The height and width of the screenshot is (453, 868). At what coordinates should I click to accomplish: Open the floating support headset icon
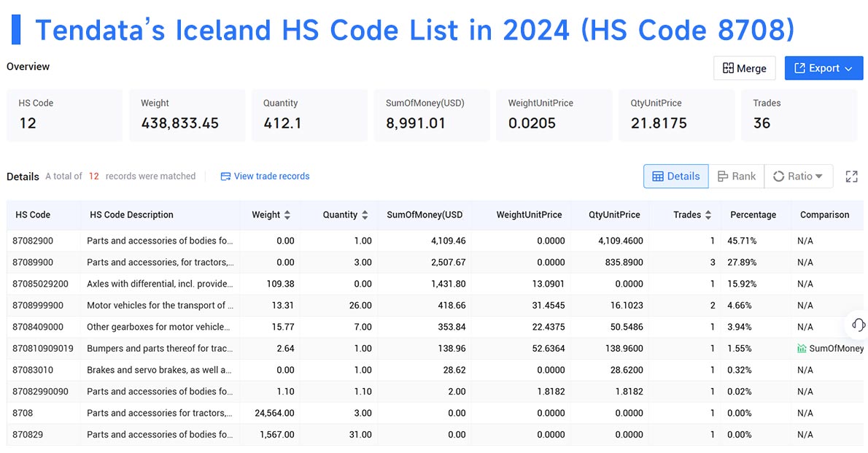[x=858, y=325]
